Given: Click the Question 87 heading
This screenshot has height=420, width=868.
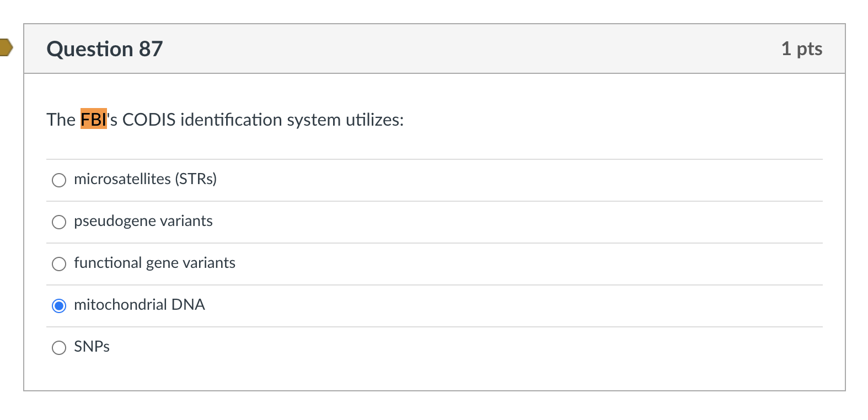Looking at the screenshot, I should (x=105, y=49).
